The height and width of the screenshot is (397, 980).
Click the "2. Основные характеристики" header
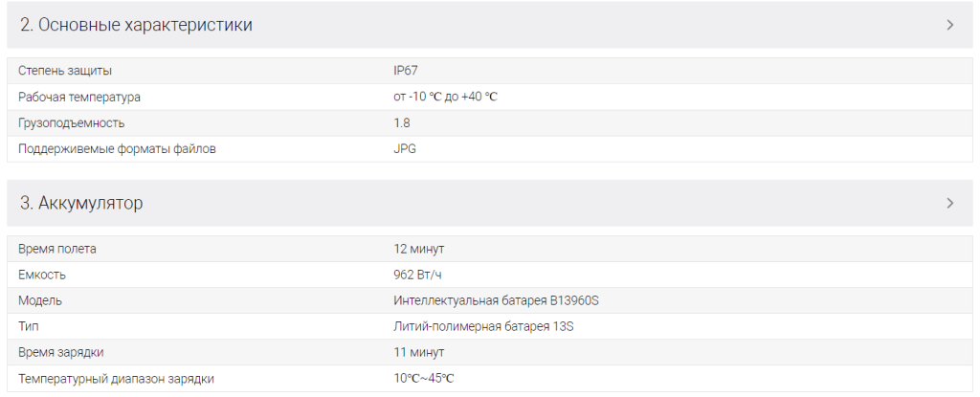click(x=136, y=25)
